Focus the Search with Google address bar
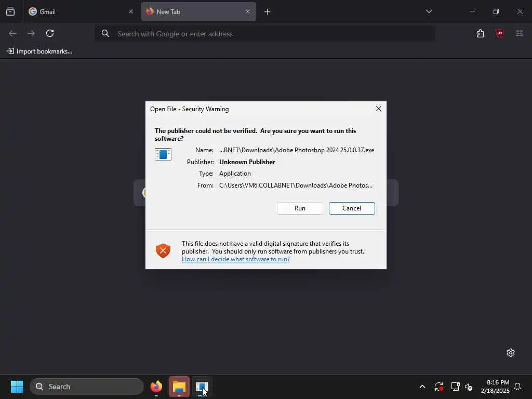This screenshot has width=532, height=399. coord(264,34)
